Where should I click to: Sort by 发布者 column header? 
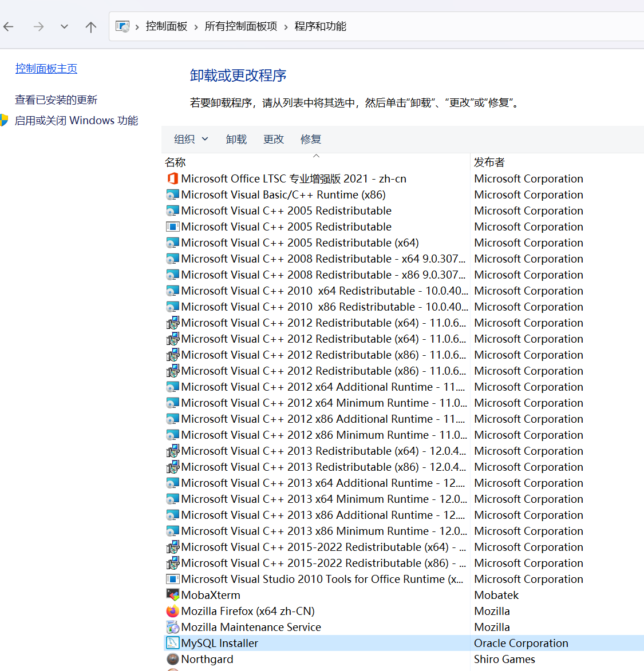(489, 162)
